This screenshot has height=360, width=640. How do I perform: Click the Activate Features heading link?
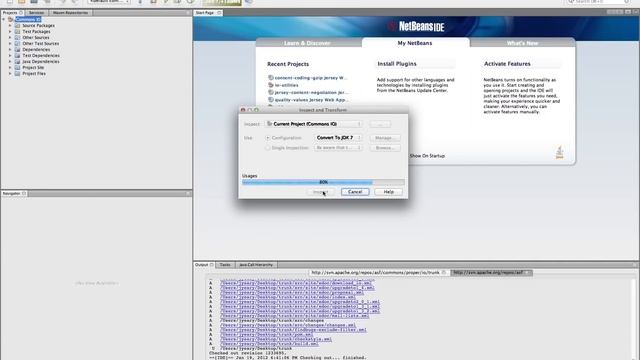coord(507,64)
